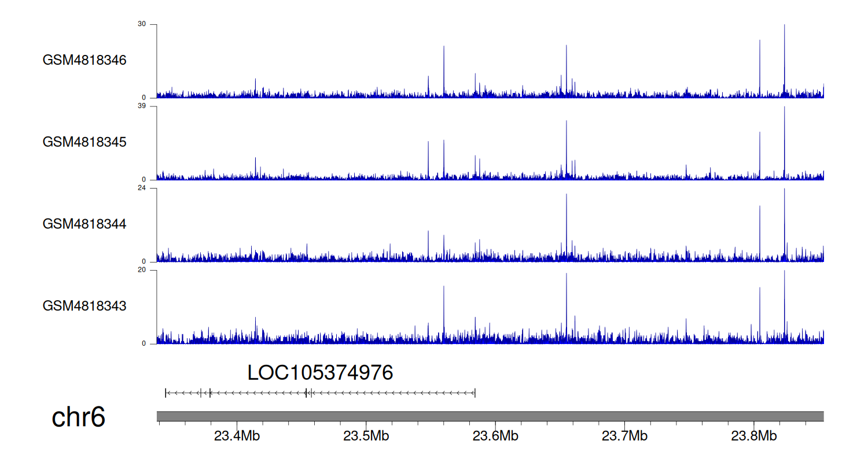Select the GSM4818343 track label
Viewport: 868px width, 451px height.
[84, 305]
